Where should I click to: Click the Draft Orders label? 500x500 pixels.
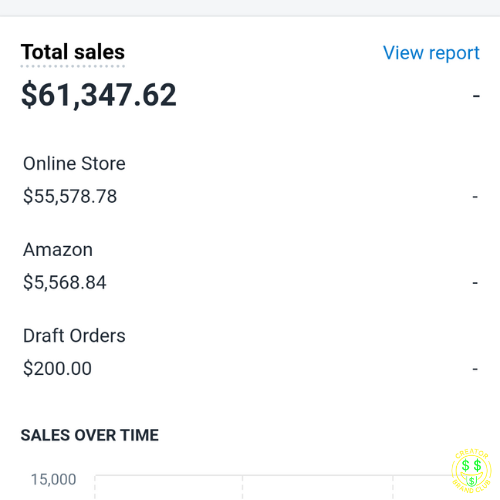click(x=74, y=336)
